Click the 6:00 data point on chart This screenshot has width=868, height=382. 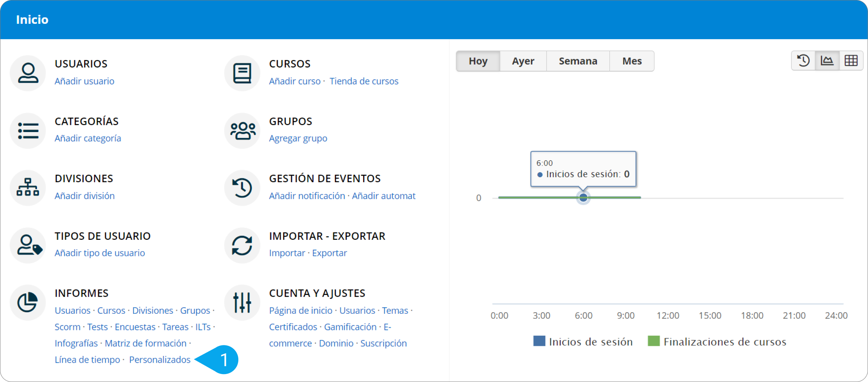pyautogui.click(x=583, y=198)
